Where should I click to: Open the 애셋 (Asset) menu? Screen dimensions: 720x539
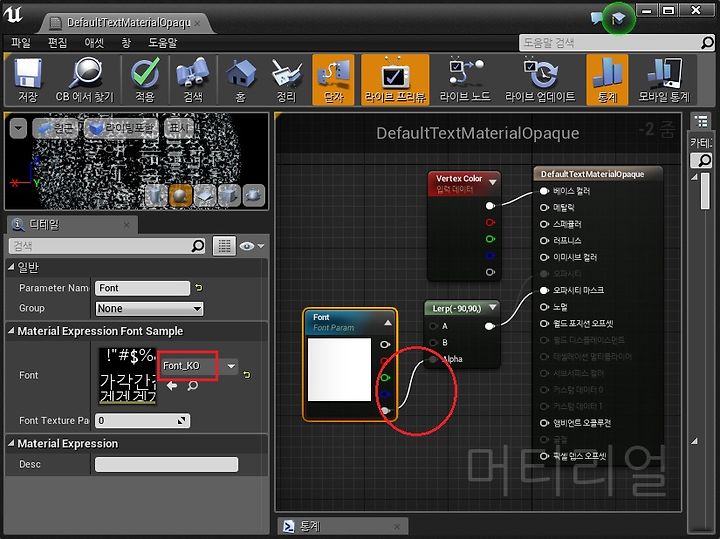[x=94, y=43]
